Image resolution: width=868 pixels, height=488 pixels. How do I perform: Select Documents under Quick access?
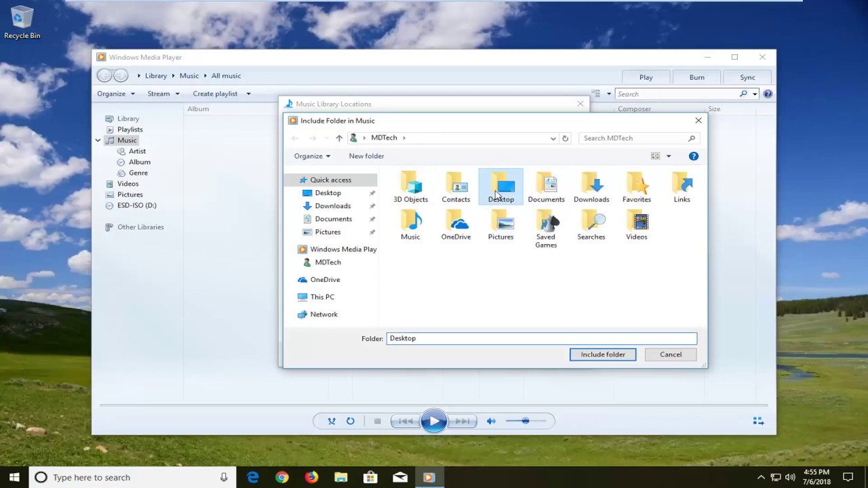pos(333,219)
